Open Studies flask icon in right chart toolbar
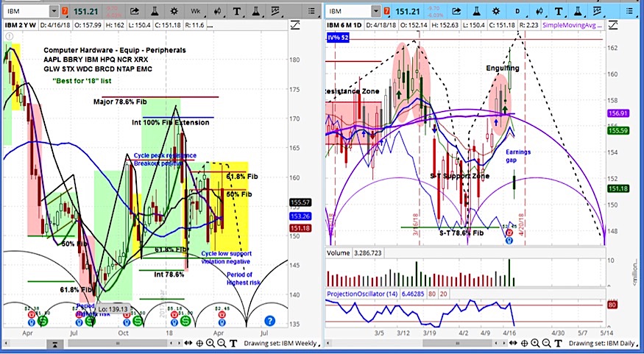The height and width of the screenshot is (354, 644). coord(476,11)
